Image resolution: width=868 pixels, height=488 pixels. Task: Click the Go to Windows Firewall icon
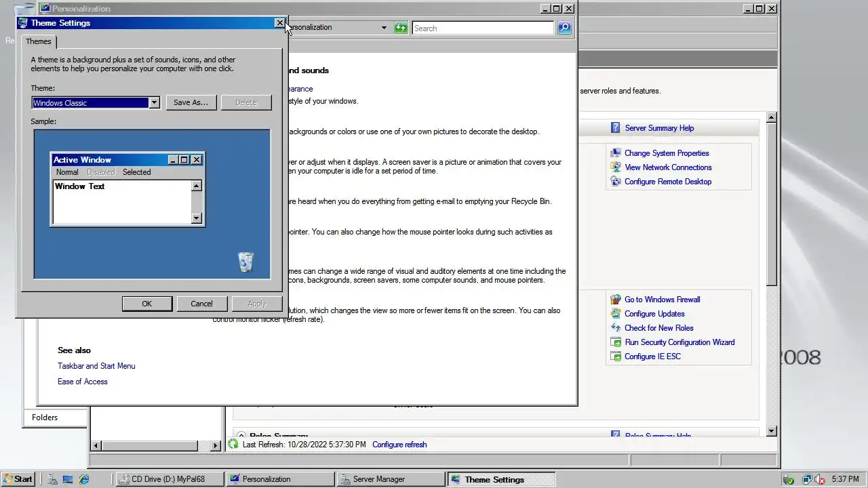tap(615, 299)
